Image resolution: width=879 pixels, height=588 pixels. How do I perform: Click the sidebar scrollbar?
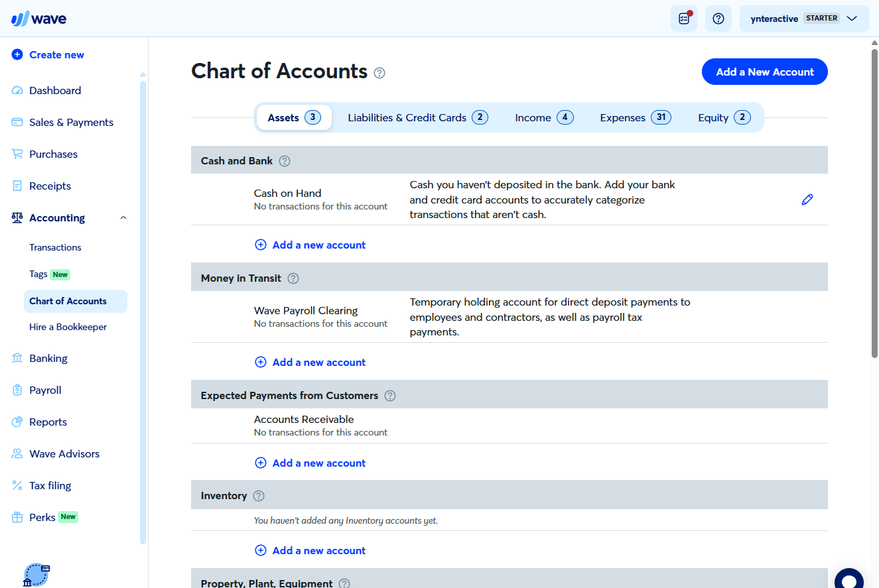pyautogui.click(x=143, y=312)
